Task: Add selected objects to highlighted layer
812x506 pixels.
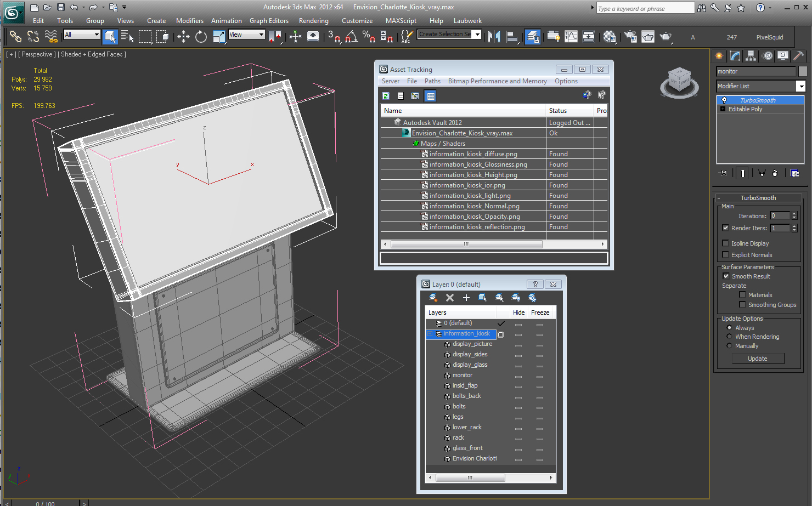Action: pos(466,298)
